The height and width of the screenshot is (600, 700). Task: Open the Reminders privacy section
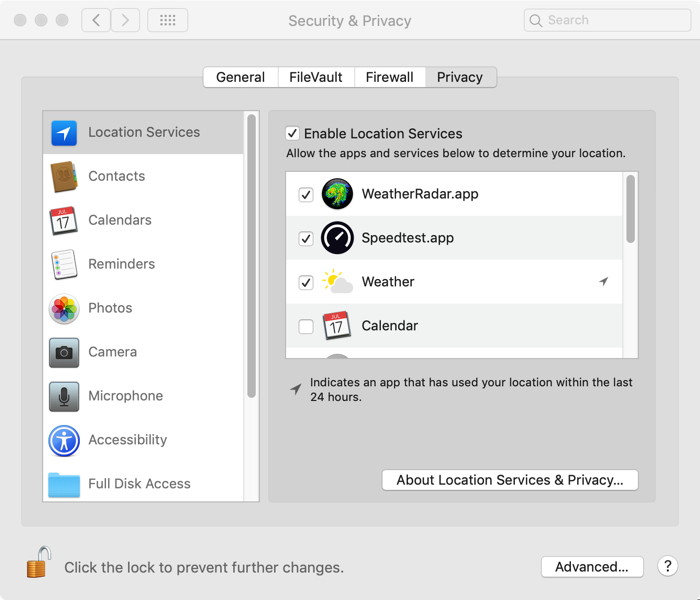(x=121, y=264)
